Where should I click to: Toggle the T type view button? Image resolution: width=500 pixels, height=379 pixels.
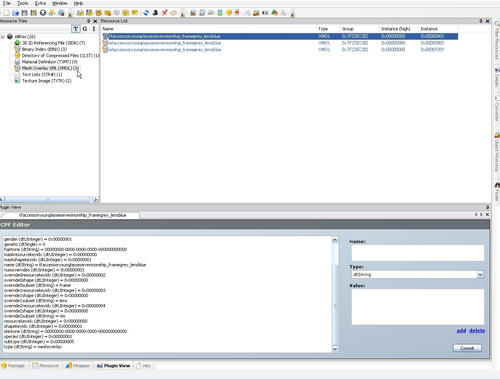click(76, 29)
